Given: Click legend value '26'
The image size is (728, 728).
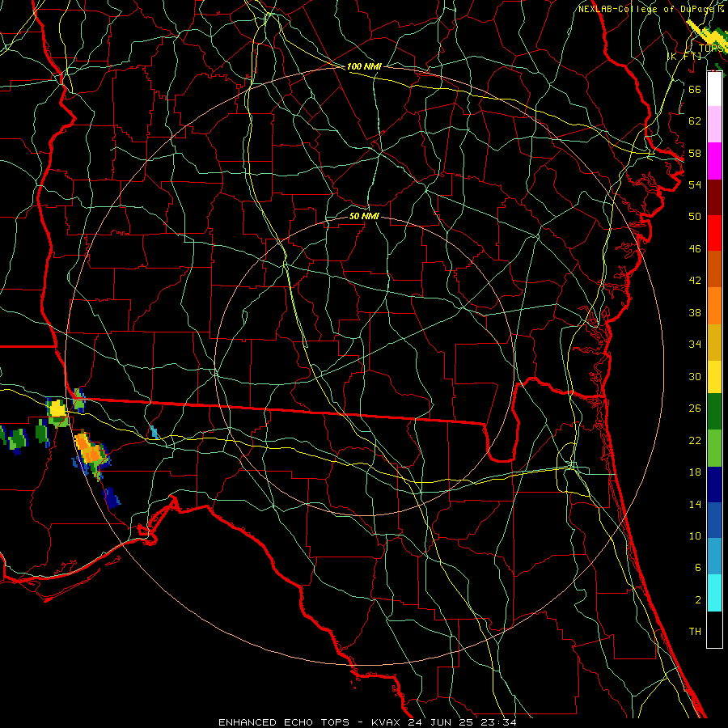Looking at the screenshot, I should pyautogui.click(x=695, y=408).
